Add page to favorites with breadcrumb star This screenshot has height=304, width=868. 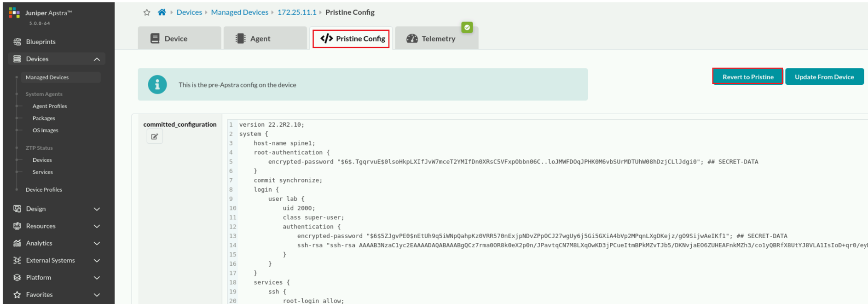[147, 12]
